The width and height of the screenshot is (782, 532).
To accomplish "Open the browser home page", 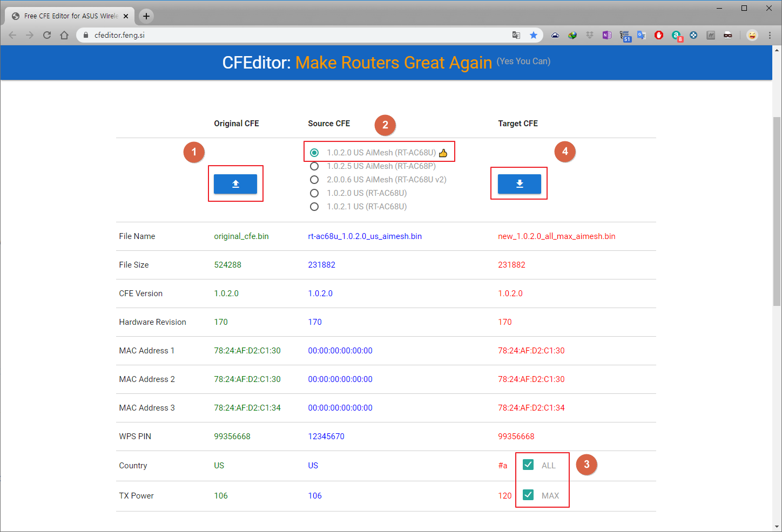I will click(64, 35).
